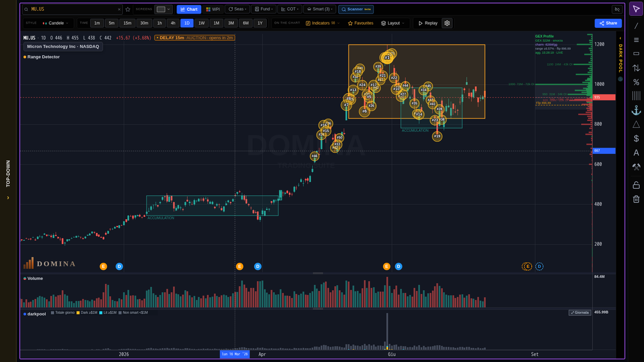Click the Micron Technology Inc NASDAQ label
The width and height of the screenshot is (644, 362).
tap(63, 47)
